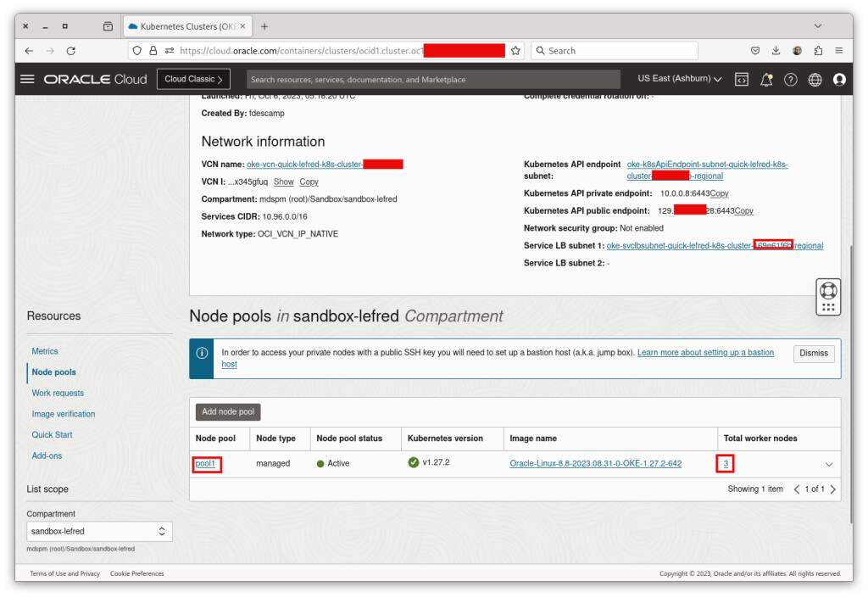Open the Service LB subnet 1 link
This screenshot has height=598, width=868.
[x=715, y=246]
